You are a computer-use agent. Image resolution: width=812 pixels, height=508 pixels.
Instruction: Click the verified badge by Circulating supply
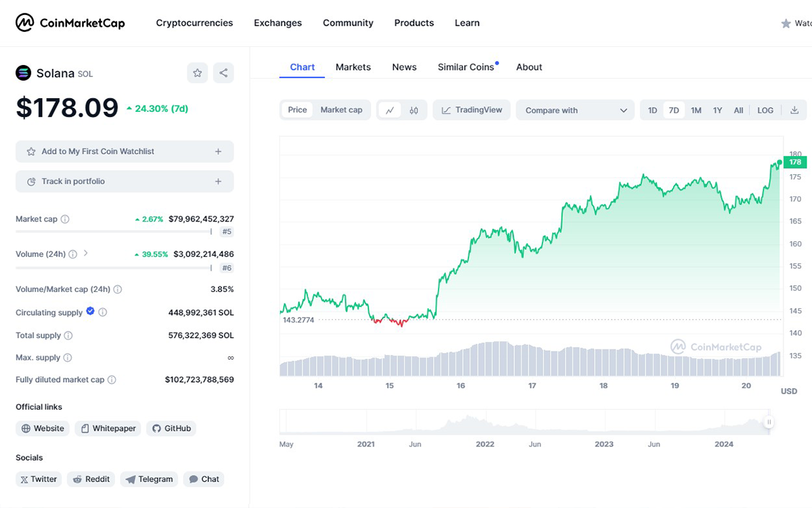point(90,312)
